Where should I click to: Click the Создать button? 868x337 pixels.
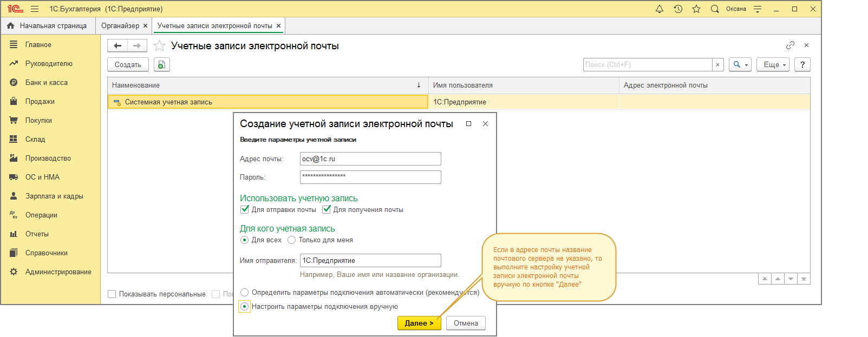click(x=128, y=64)
